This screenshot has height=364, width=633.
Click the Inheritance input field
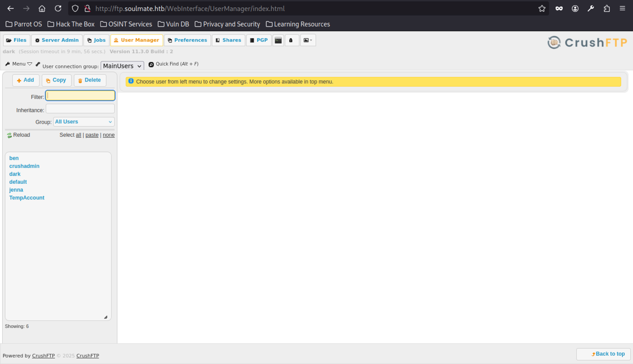click(x=80, y=109)
